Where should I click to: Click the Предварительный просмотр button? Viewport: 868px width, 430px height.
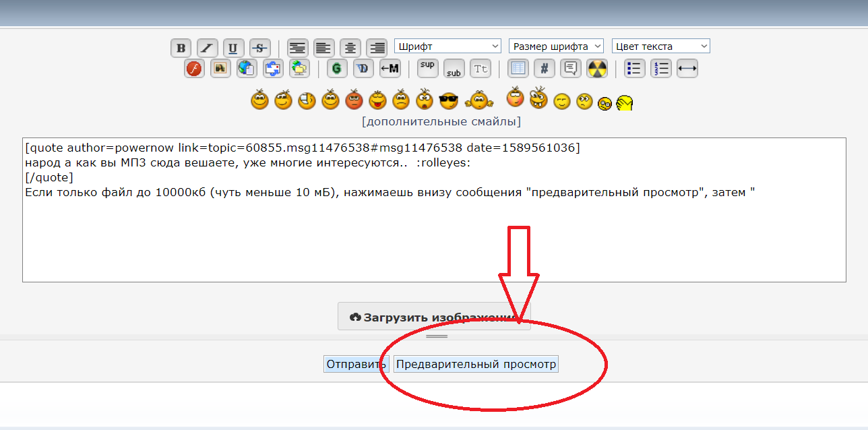476,364
